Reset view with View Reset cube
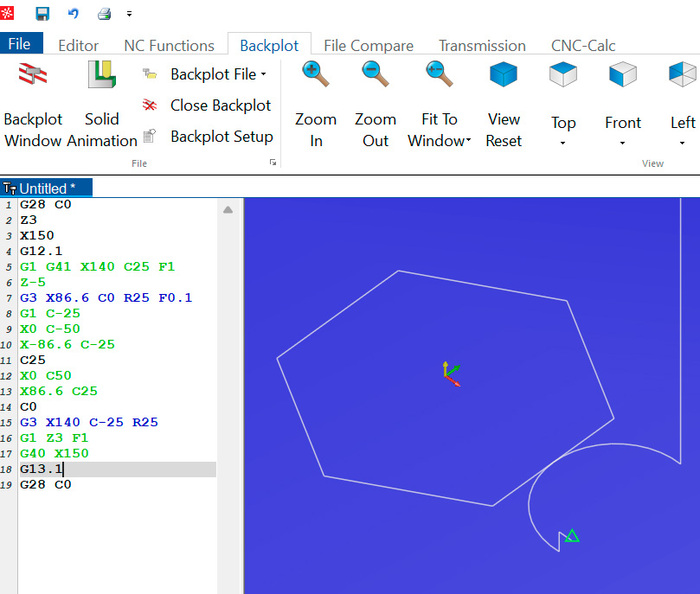This screenshot has height=594, width=700. 503,105
